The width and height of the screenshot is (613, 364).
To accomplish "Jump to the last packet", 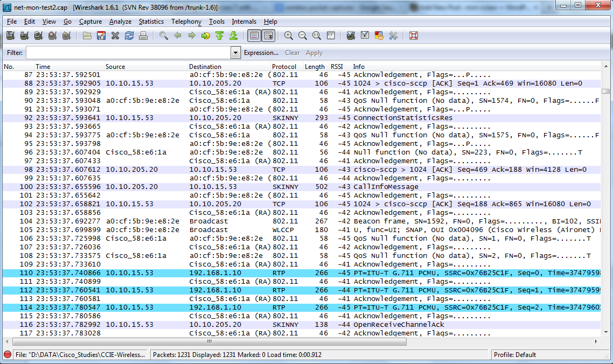I will pos(234,36).
